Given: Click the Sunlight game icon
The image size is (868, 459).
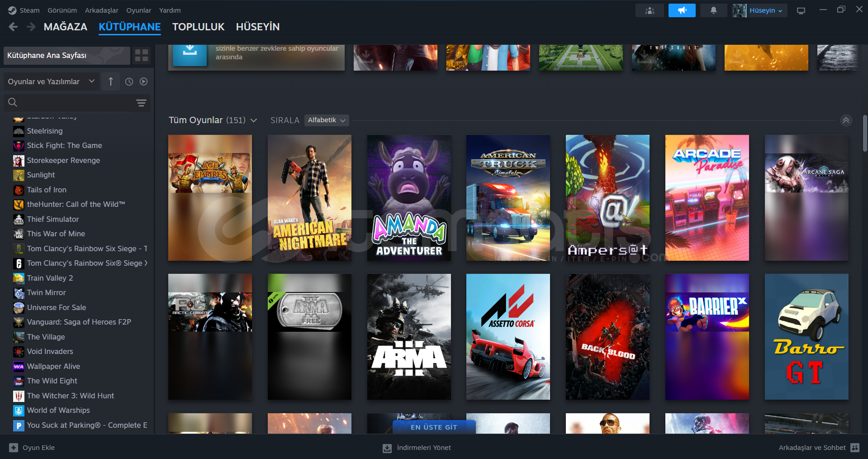Looking at the screenshot, I should coord(19,175).
